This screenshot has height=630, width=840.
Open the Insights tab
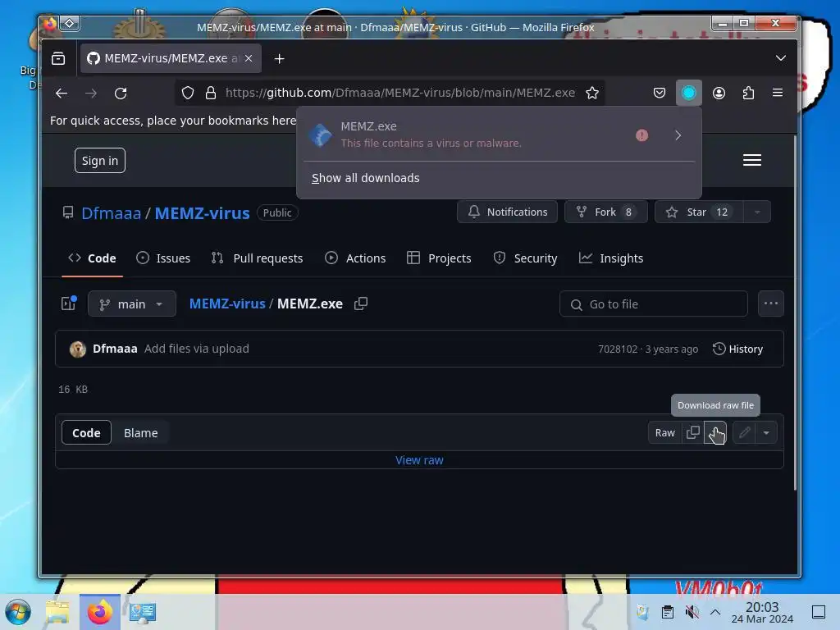tap(610, 258)
